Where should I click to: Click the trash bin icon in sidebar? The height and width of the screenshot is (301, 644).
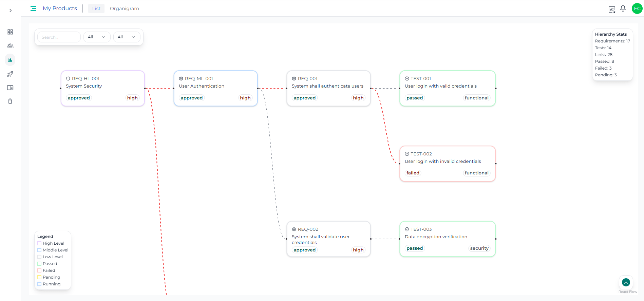tap(10, 101)
